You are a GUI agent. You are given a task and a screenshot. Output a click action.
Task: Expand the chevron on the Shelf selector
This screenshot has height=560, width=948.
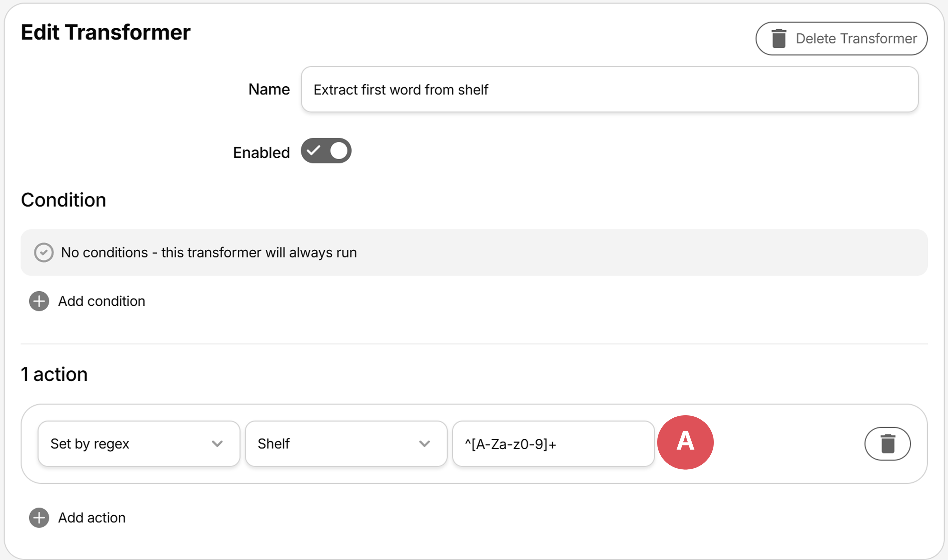(x=424, y=444)
